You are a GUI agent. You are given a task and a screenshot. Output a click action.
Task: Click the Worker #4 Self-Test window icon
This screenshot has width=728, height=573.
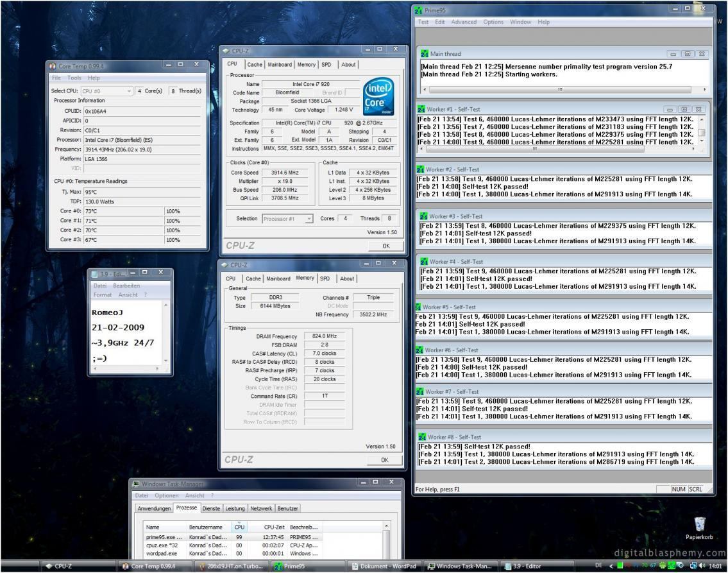pos(424,262)
